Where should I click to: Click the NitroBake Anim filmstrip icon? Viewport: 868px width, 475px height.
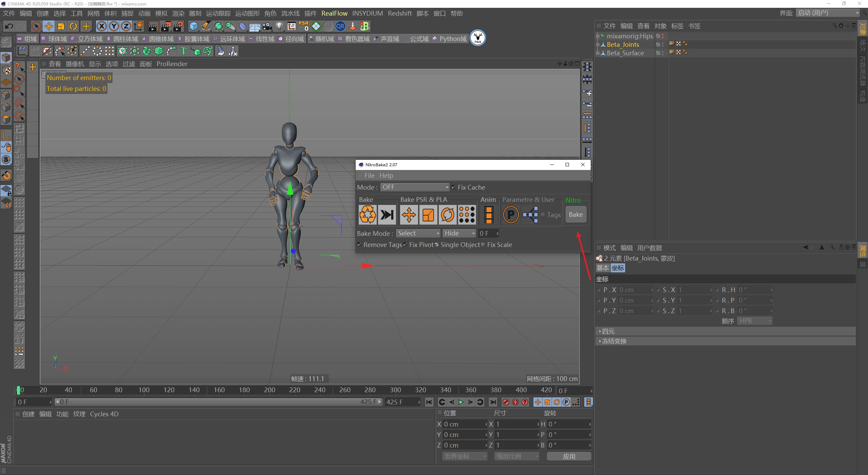click(489, 215)
